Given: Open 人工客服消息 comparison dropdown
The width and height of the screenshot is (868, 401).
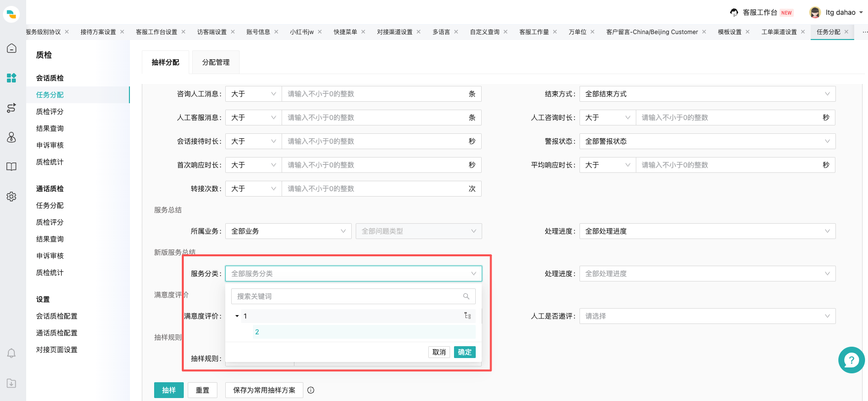Looking at the screenshot, I should pos(253,118).
